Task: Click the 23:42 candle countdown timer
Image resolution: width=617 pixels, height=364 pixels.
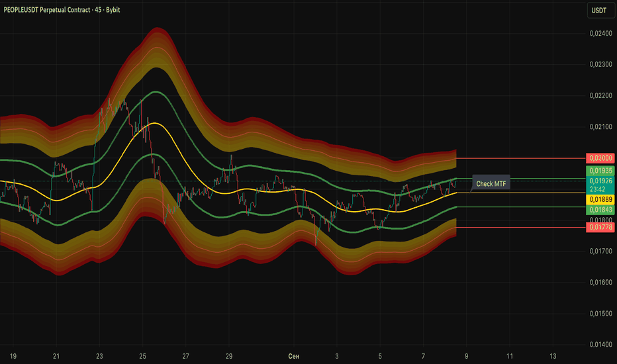Action: pos(597,189)
